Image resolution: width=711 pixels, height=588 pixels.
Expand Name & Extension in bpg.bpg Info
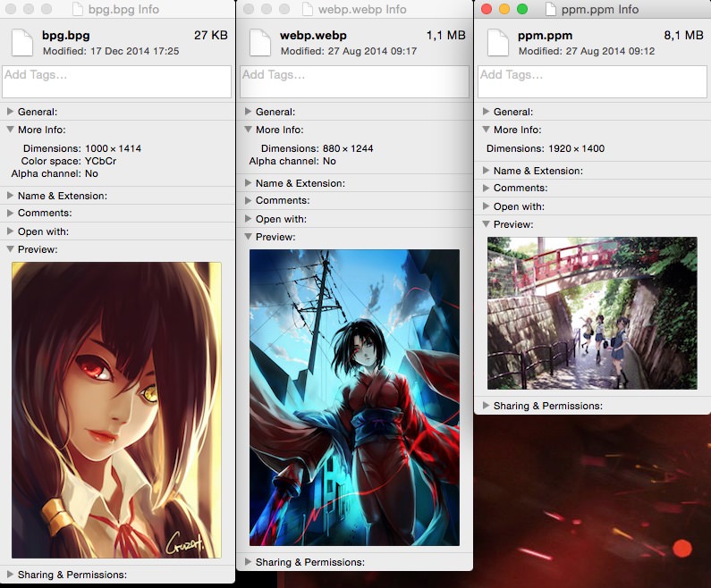pos(10,195)
